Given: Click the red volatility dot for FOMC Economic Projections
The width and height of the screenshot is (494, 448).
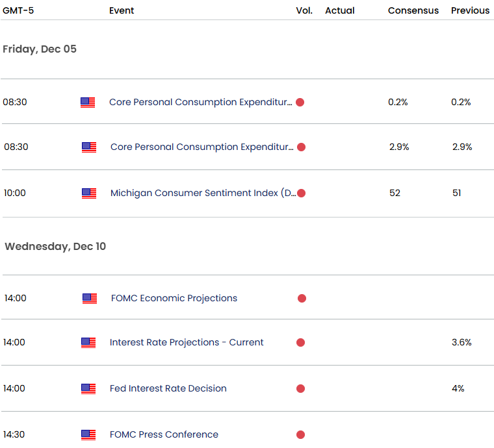Looking at the screenshot, I should (x=302, y=299).
